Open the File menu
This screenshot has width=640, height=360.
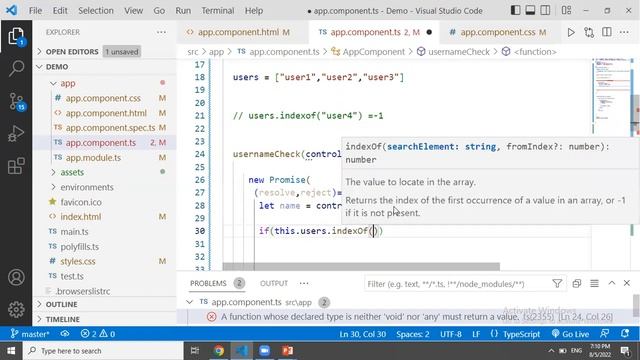[x=35, y=11]
